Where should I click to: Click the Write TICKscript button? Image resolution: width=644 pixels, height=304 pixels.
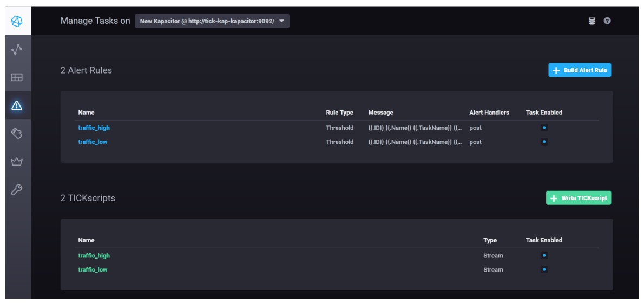pos(579,198)
